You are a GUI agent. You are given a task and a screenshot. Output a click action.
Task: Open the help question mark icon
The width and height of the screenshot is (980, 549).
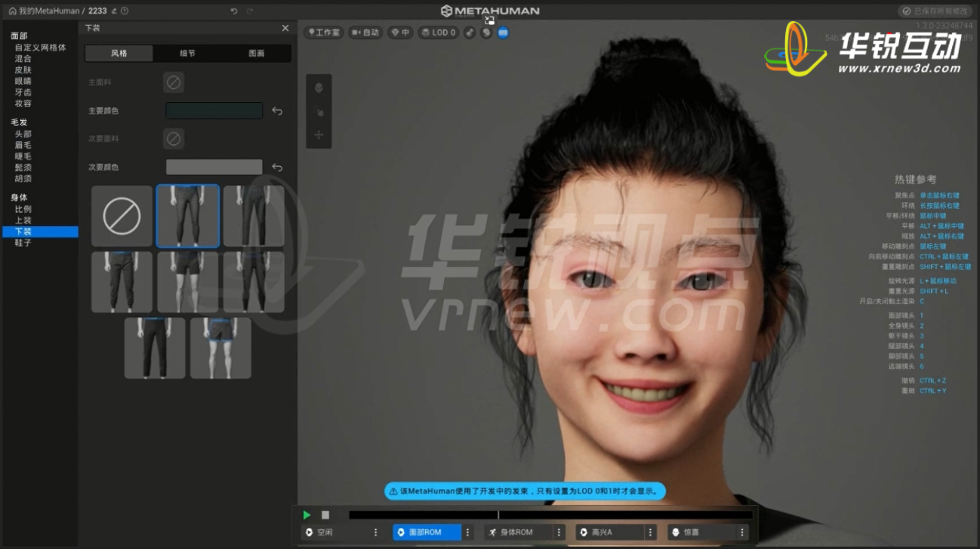(x=125, y=11)
